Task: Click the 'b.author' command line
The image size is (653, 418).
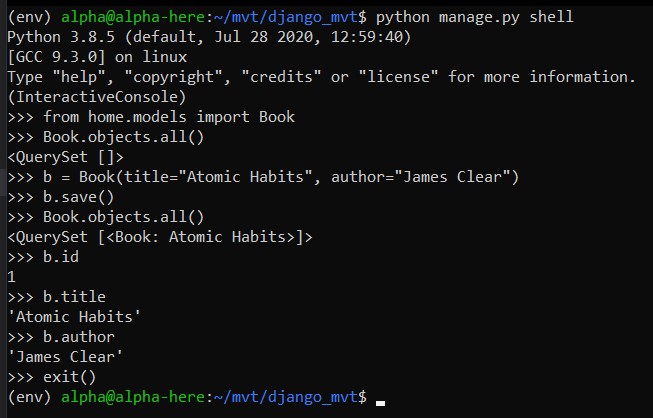Action: (80, 337)
